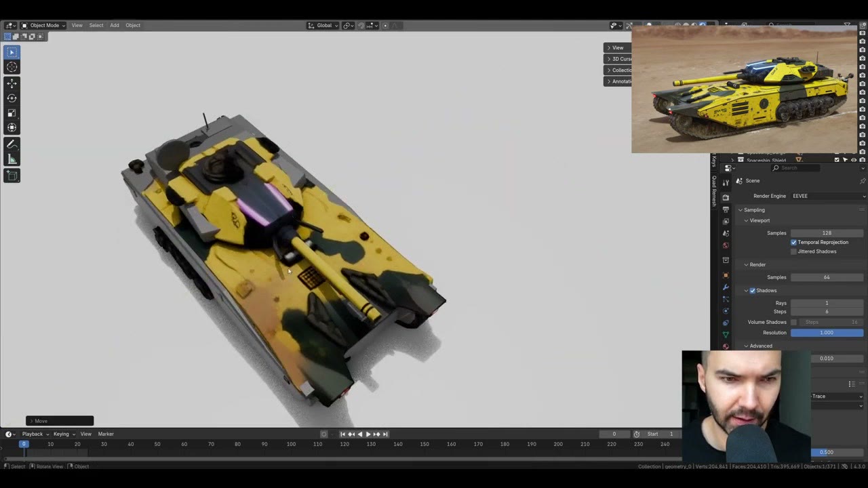Open the Render Engine EEVEE dropdown
Screen dimensions: 868x488
point(828,196)
